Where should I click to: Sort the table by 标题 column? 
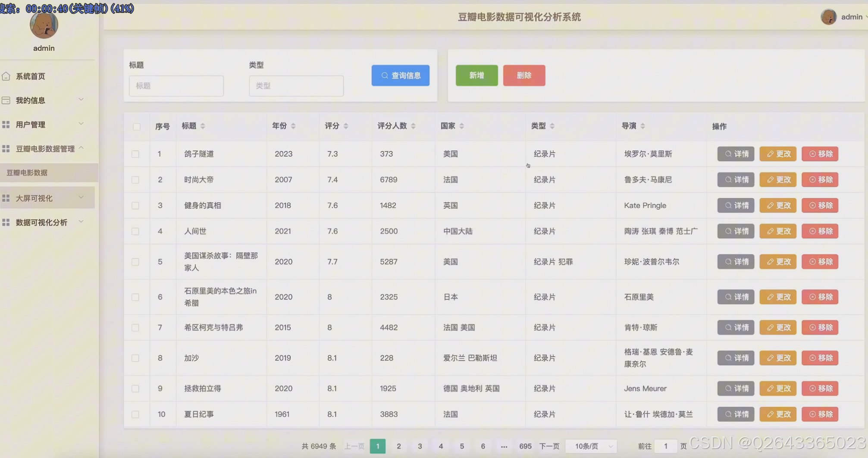click(203, 126)
